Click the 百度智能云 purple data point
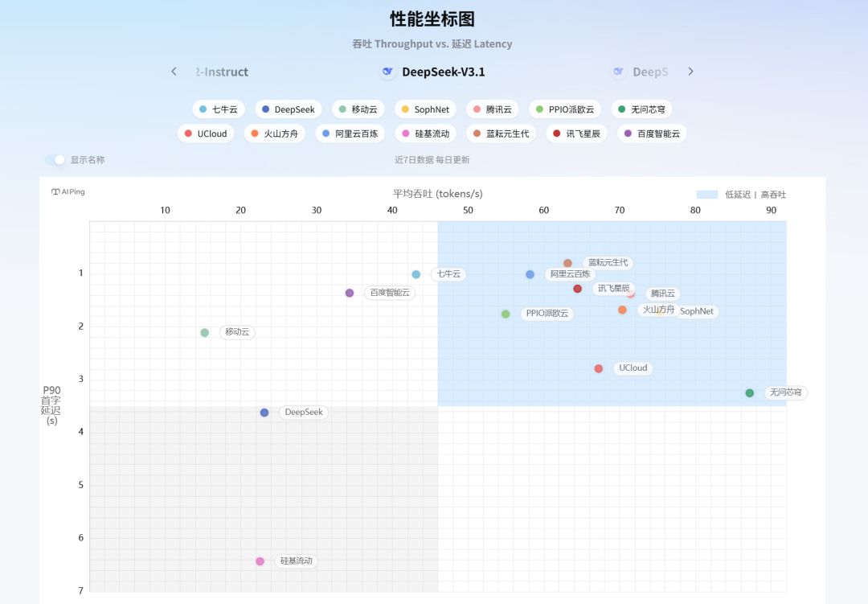868x604 pixels. coord(350,293)
